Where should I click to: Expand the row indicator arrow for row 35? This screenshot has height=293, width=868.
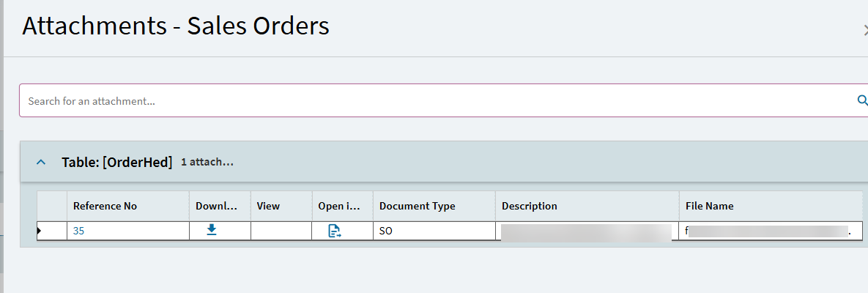pyautogui.click(x=39, y=231)
